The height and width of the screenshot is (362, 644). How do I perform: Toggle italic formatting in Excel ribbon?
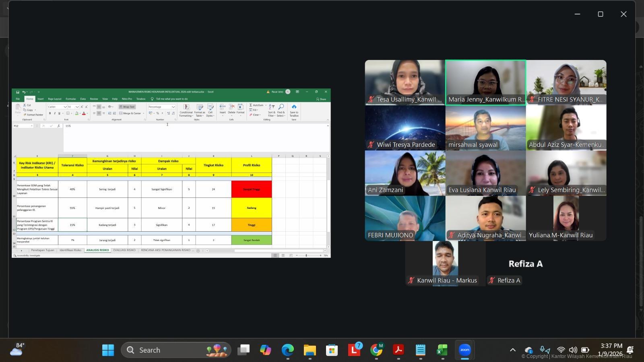pos(55,113)
